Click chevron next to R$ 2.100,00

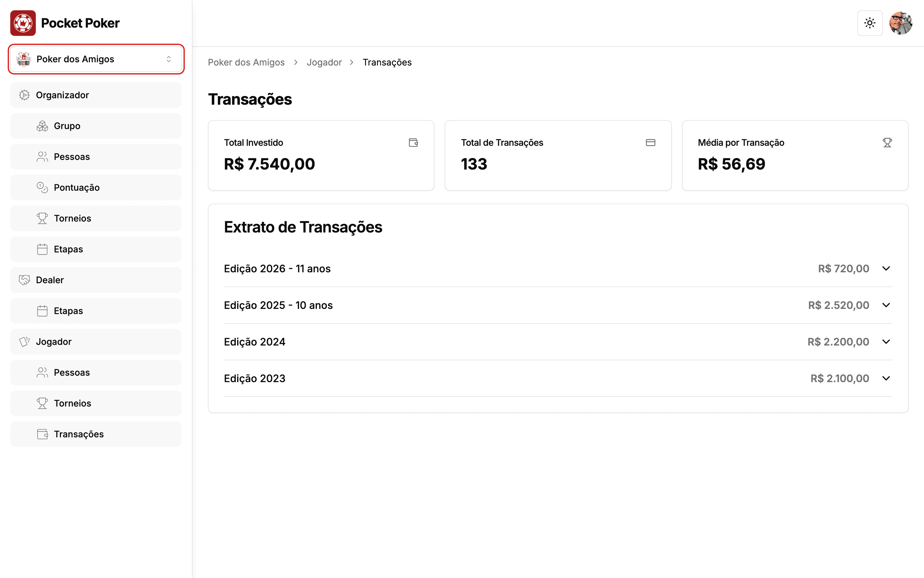[x=886, y=379]
